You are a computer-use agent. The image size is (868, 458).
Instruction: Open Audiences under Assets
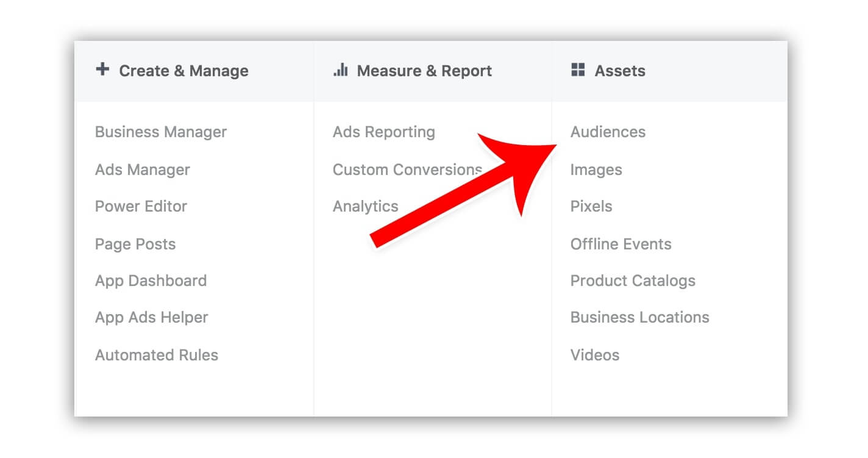(608, 132)
